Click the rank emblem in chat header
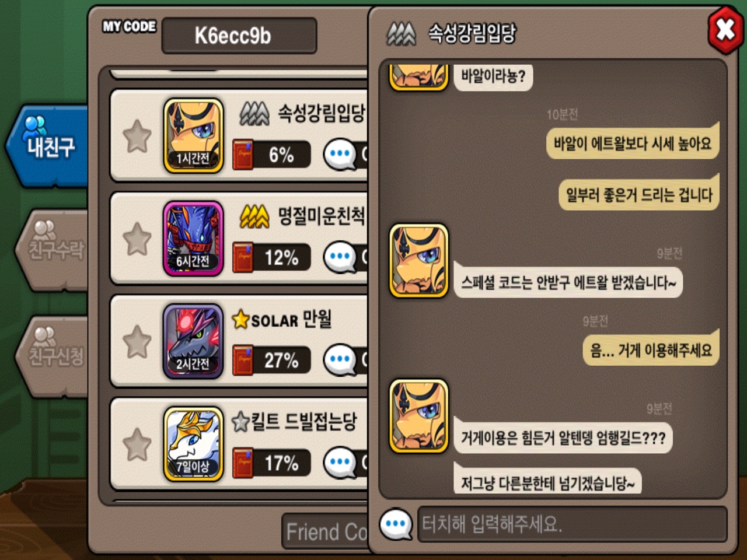Image resolution: width=747 pixels, height=560 pixels. click(402, 33)
